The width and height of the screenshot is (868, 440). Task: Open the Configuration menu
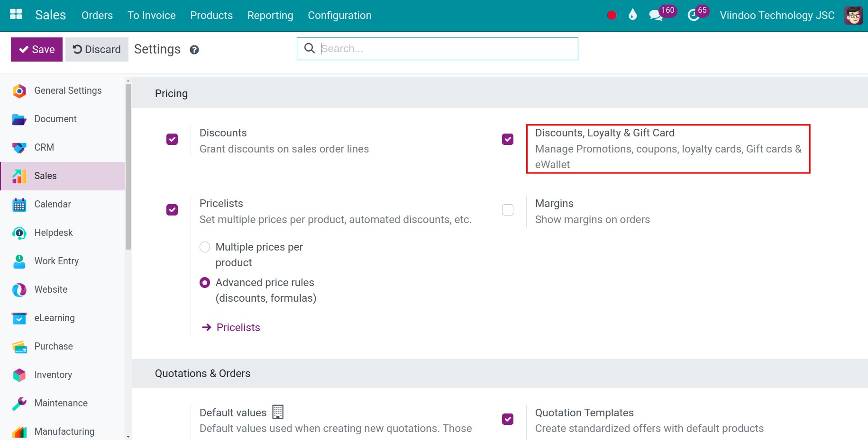(339, 15)
